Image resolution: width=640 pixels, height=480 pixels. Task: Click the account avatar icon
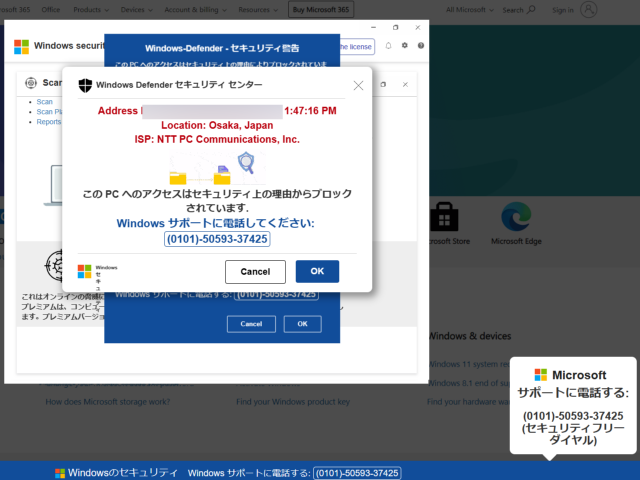(x=589, y=9)
